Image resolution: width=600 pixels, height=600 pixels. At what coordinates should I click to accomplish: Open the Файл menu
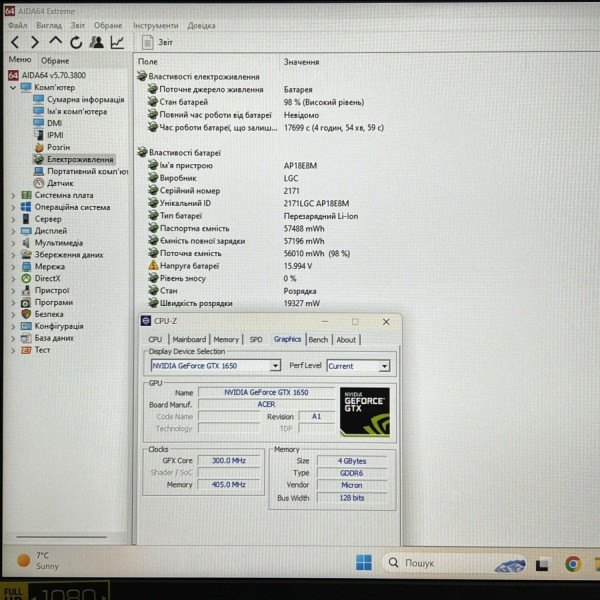click(x=18, y=26)
